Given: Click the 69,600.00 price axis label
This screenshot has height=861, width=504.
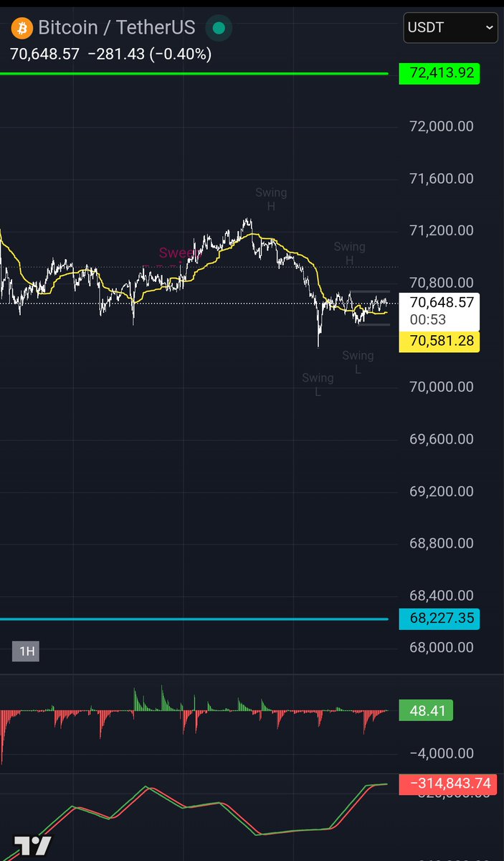Looking at the screenshot, I should [x=442, y=439].
